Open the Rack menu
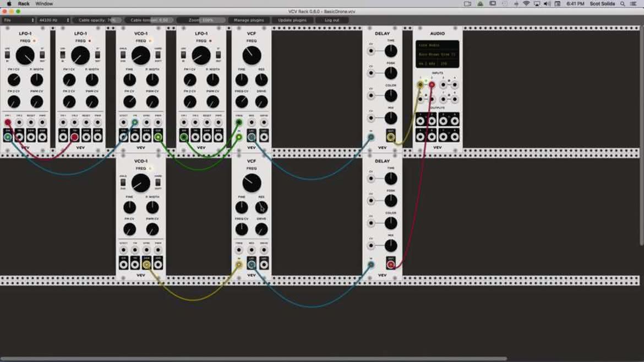644x362 pixels. 24,4
